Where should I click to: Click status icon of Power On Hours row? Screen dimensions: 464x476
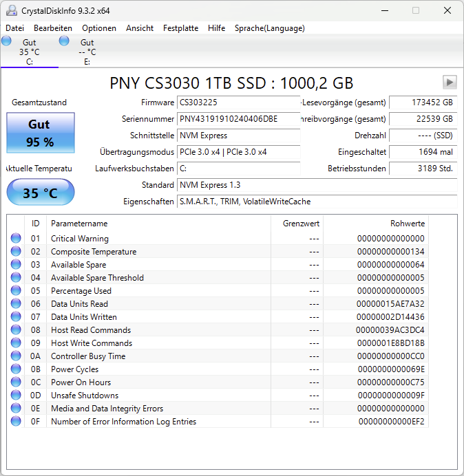[x=16, y=382]
